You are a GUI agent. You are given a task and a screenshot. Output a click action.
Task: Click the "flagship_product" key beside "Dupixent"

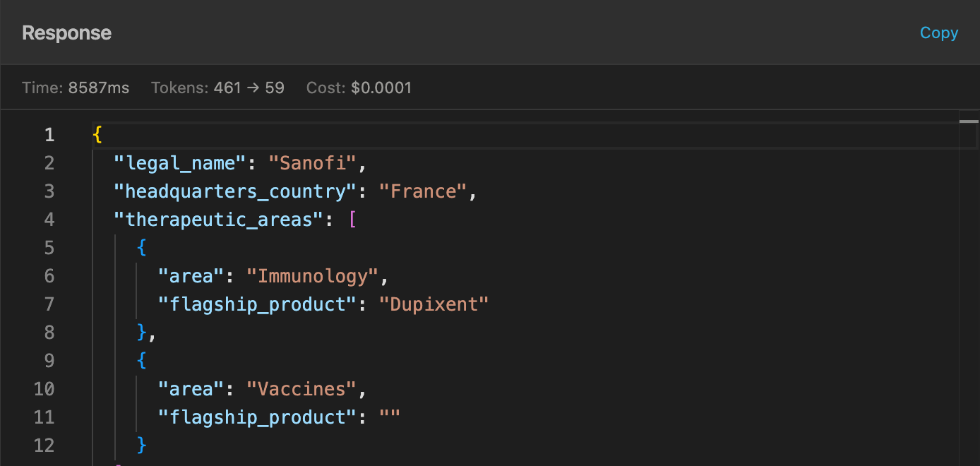pos(258,304)
